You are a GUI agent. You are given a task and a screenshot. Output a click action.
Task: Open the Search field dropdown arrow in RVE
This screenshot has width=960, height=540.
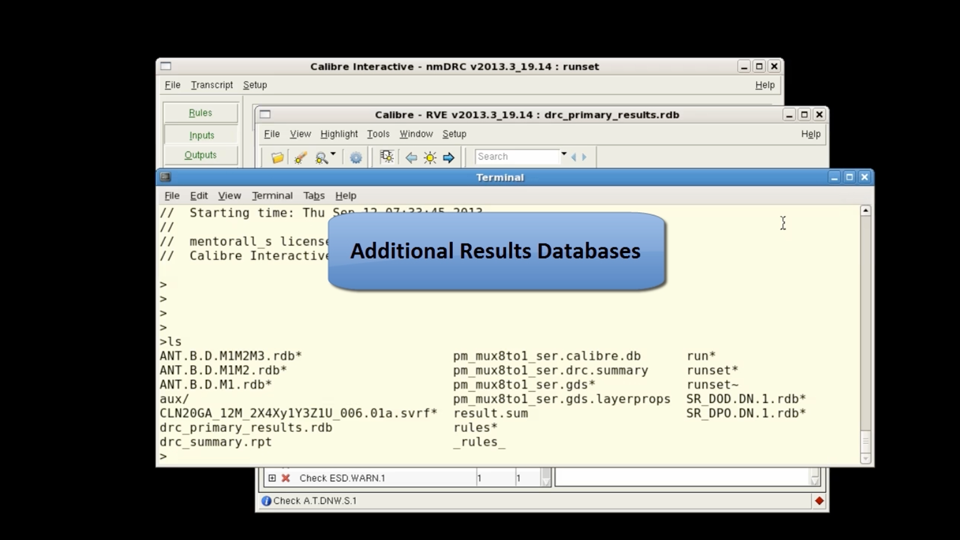coord(564,154)
